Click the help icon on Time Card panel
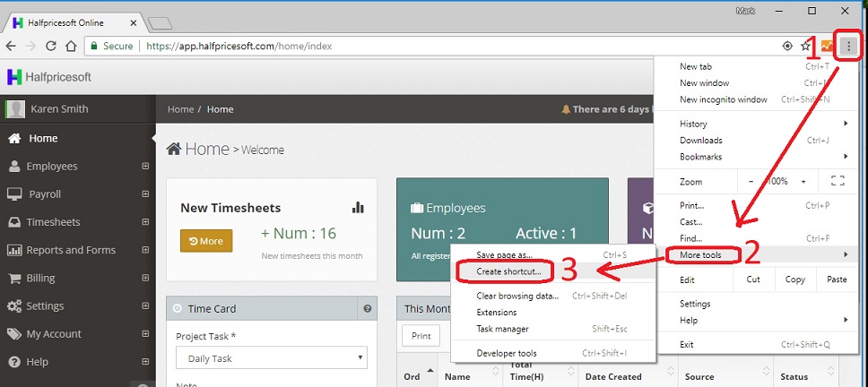This screenshot has height=387, width=868. point(368,308)
